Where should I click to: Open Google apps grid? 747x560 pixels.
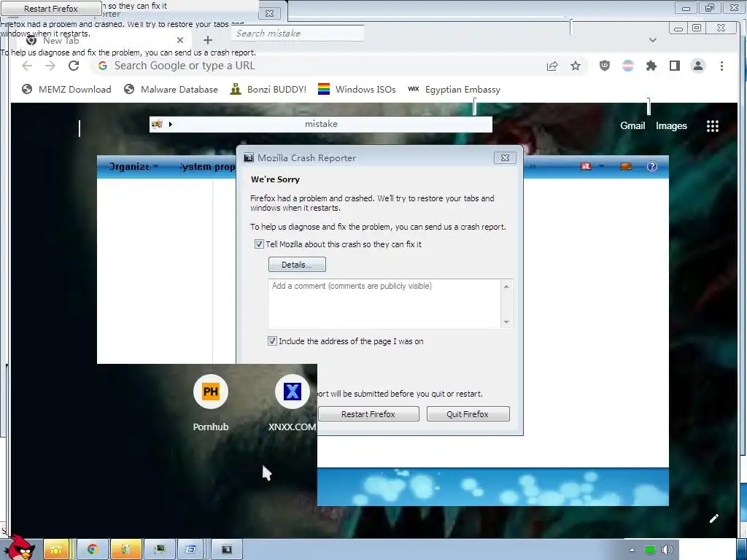712,125
